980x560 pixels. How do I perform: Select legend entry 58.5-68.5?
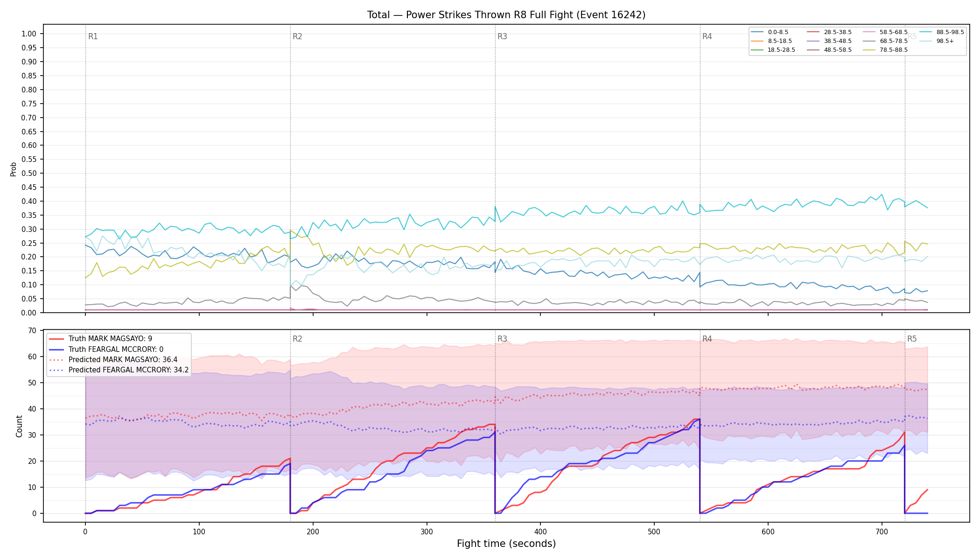pos(885,32)
